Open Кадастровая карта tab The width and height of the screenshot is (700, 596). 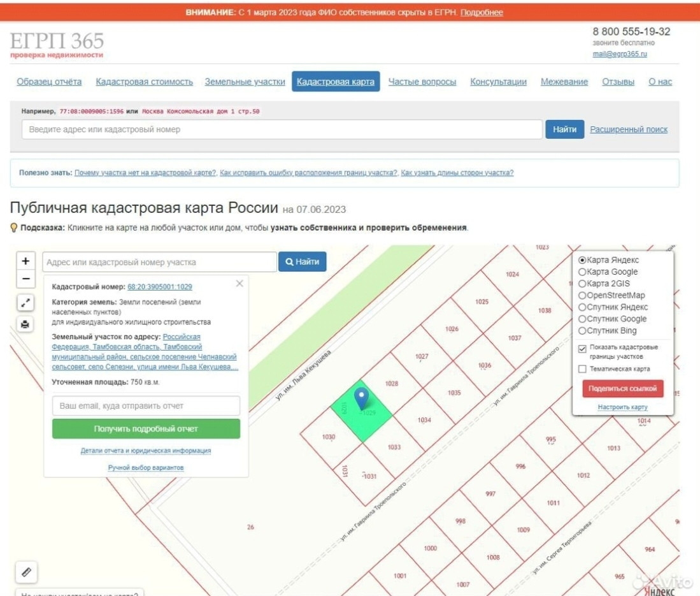click(336, 82)
